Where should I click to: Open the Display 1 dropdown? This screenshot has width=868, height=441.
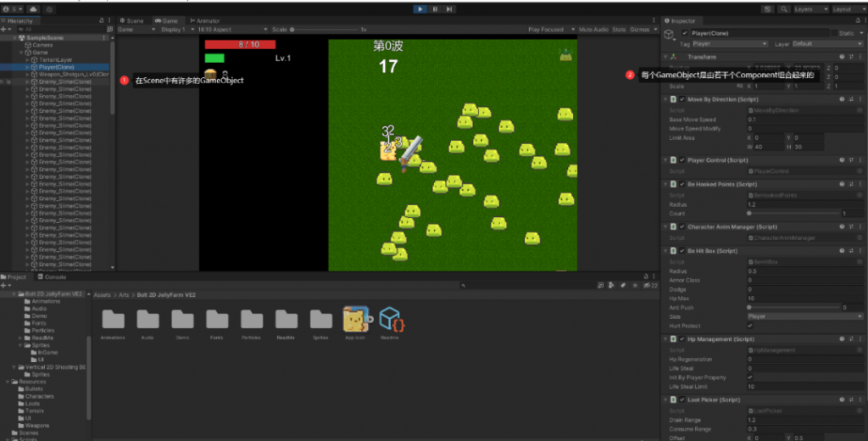177,30
